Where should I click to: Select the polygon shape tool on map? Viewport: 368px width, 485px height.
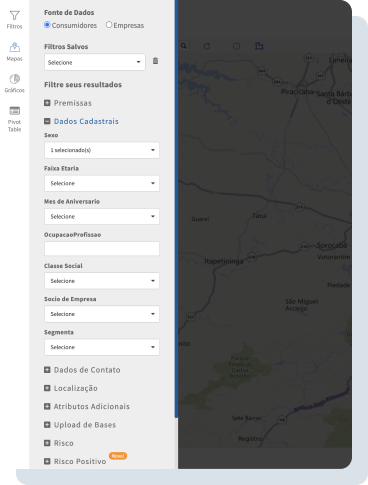coord(259,46)
